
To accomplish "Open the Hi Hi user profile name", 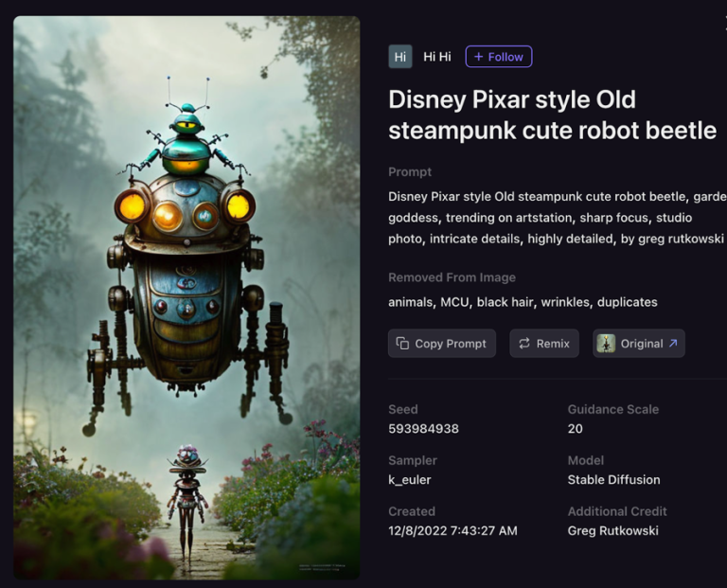I will click(436, 57).
